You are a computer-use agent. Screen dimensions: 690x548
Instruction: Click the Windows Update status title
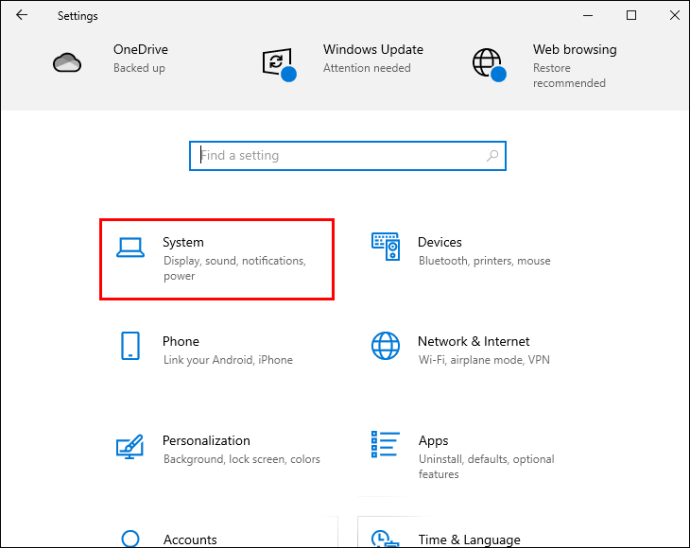373,49
